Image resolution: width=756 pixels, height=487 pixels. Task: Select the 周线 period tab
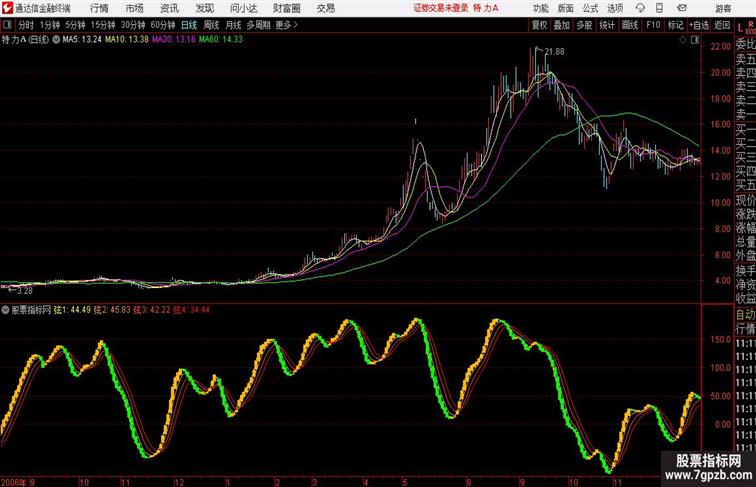coord(211,25)
